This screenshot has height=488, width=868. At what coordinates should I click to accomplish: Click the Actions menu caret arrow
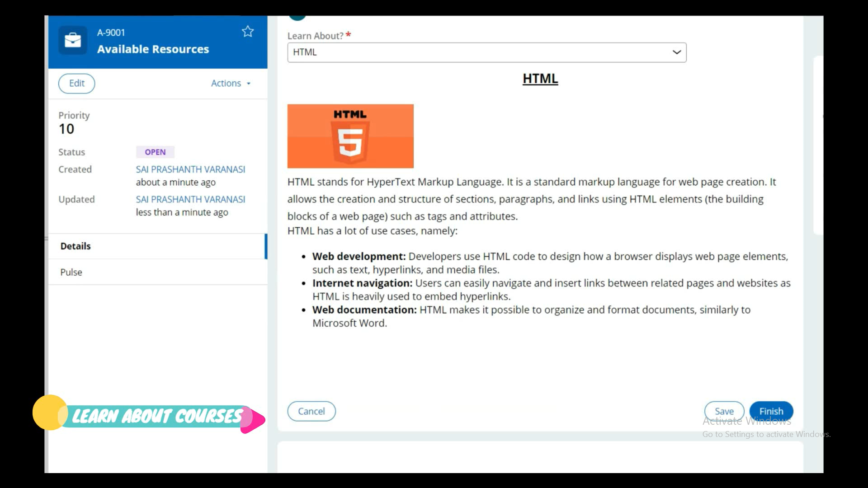(249, 84)
